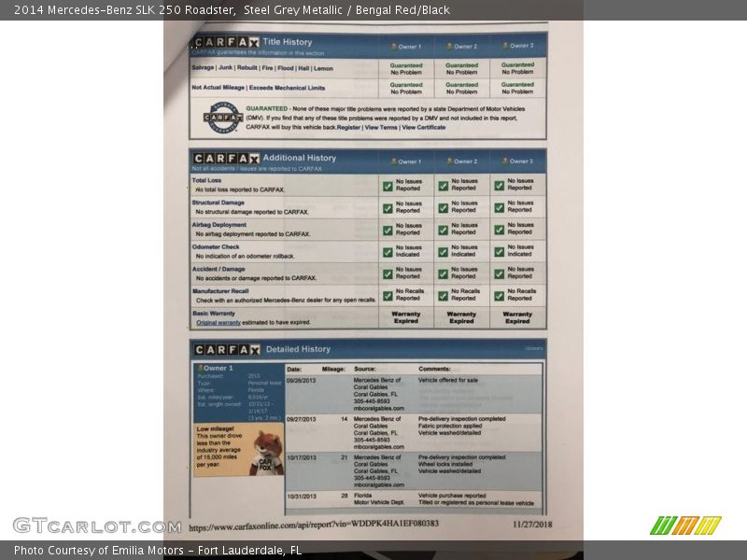Click Odometer Check checkmark for Owner 2
Image resolution: width=747 pixels, height=560 pixels.
tap(443, 252)
